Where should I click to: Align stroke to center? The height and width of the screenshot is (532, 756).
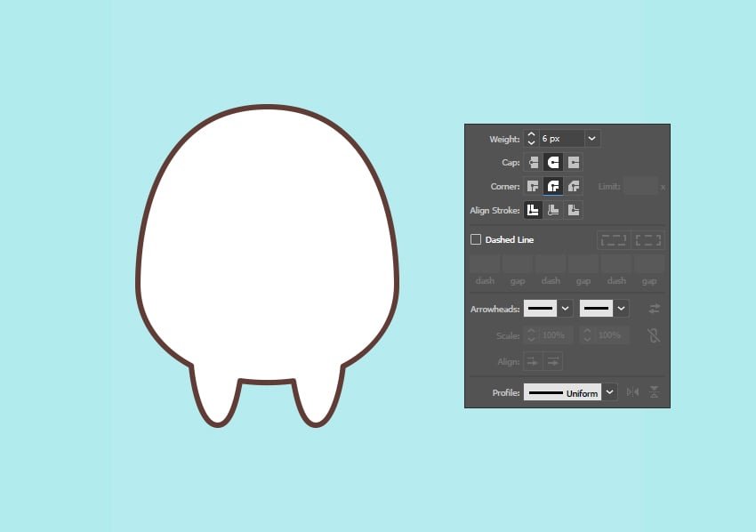[533, 211]
